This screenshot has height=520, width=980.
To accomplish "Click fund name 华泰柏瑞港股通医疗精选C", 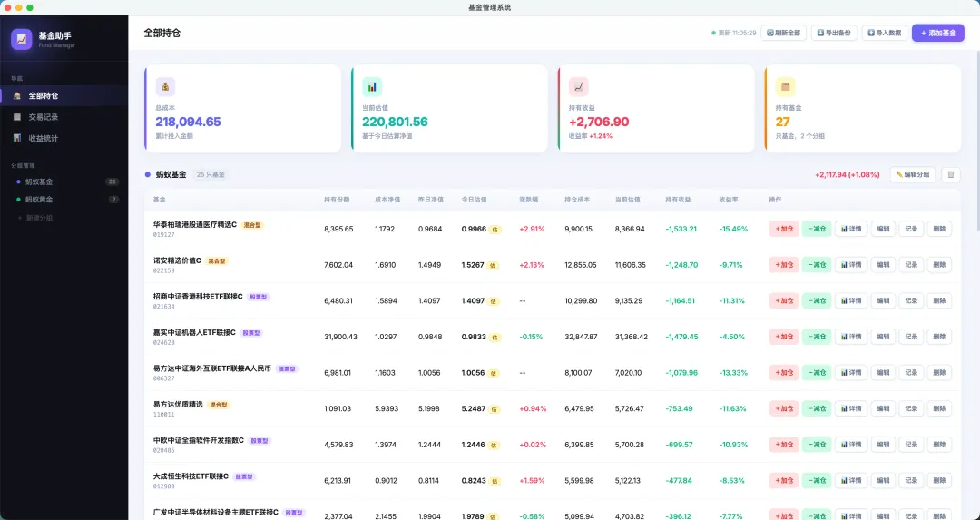I will pos(195,224).
